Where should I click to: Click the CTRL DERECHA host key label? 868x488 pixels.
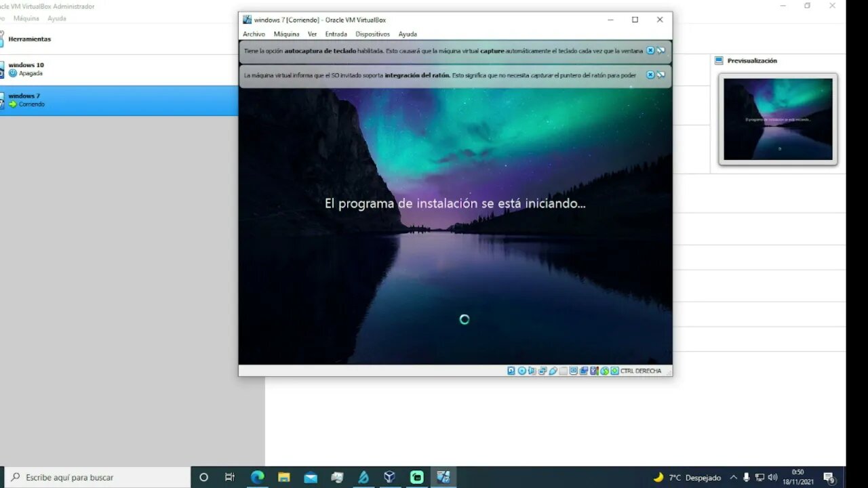point(641,371)
